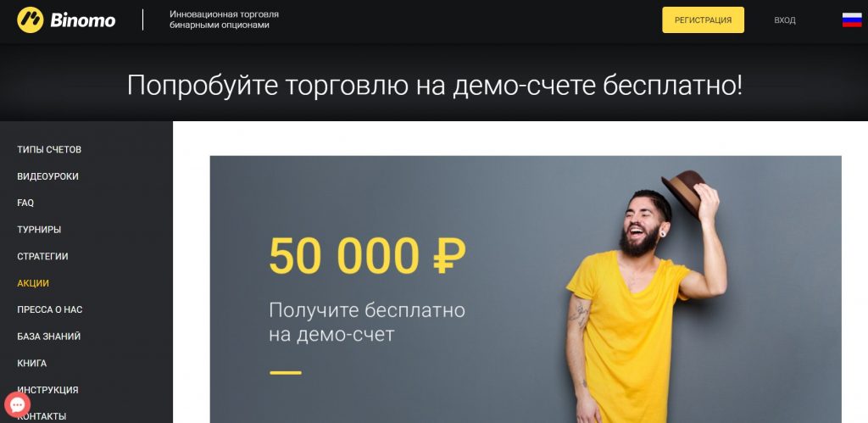Click the Binomo wordmark text
This screenshot has height=423, width=868.
pos(83,20)
